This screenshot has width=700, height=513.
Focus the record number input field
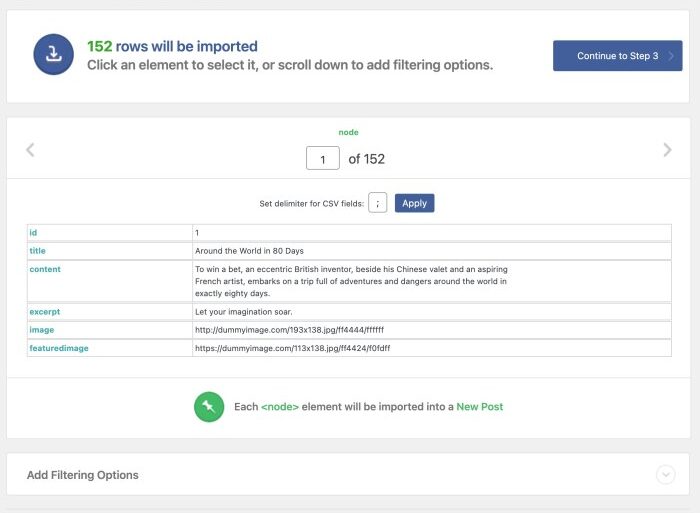(323, 159)
